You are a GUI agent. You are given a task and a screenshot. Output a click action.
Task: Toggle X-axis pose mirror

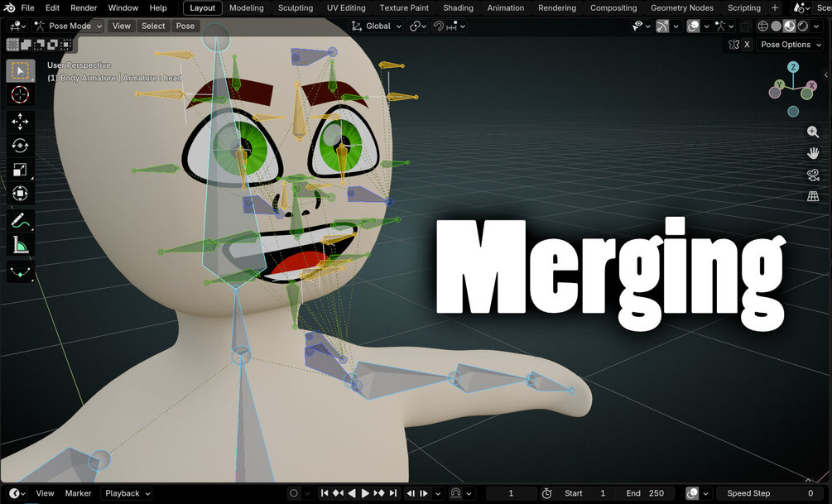747,45
